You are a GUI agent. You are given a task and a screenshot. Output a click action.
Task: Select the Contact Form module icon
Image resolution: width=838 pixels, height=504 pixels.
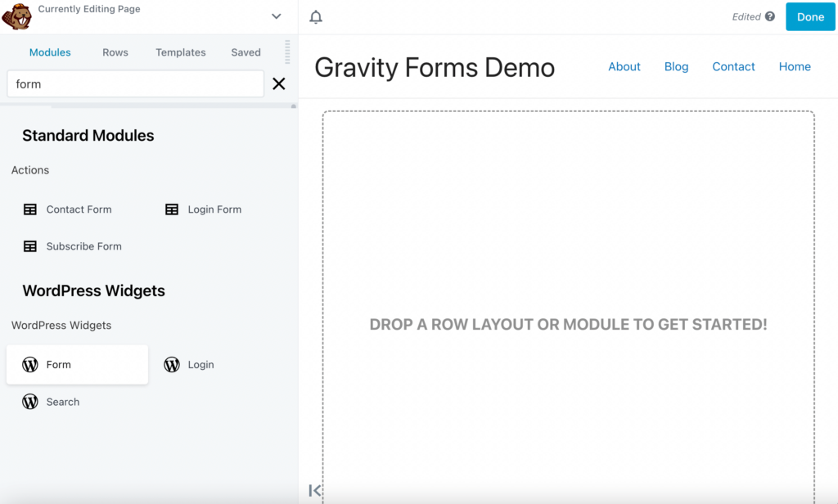click(x=30, y=209)
